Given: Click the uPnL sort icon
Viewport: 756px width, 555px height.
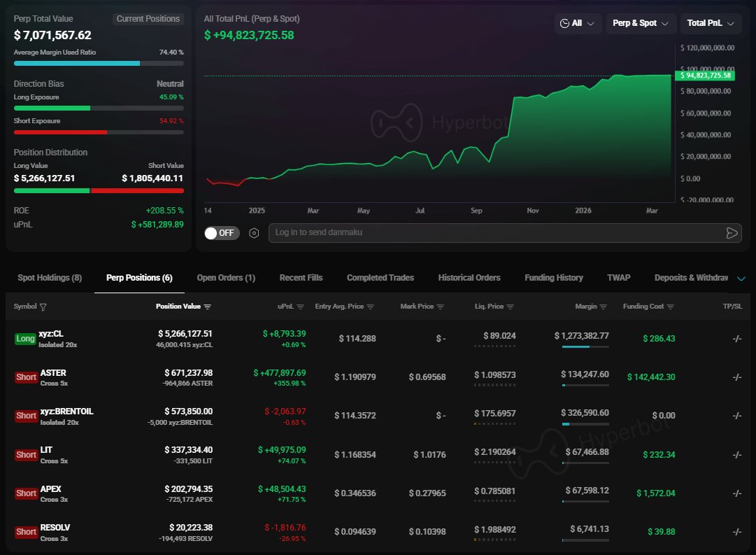Looking at the screenshot, I should click(x=301, y=307).
